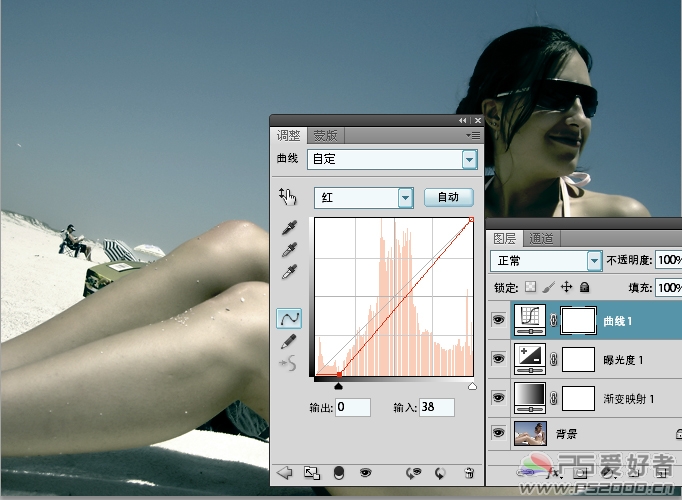
Task: Click the trash icon in adjustments panel
Action: (x=469, y=473)
